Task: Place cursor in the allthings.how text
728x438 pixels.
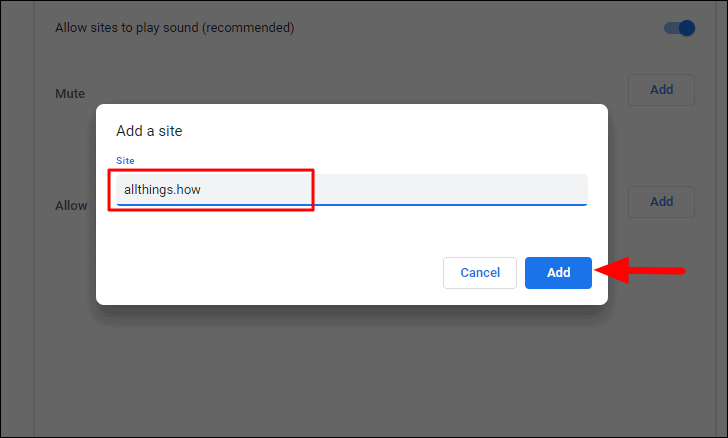Action: tap(162, 189)
